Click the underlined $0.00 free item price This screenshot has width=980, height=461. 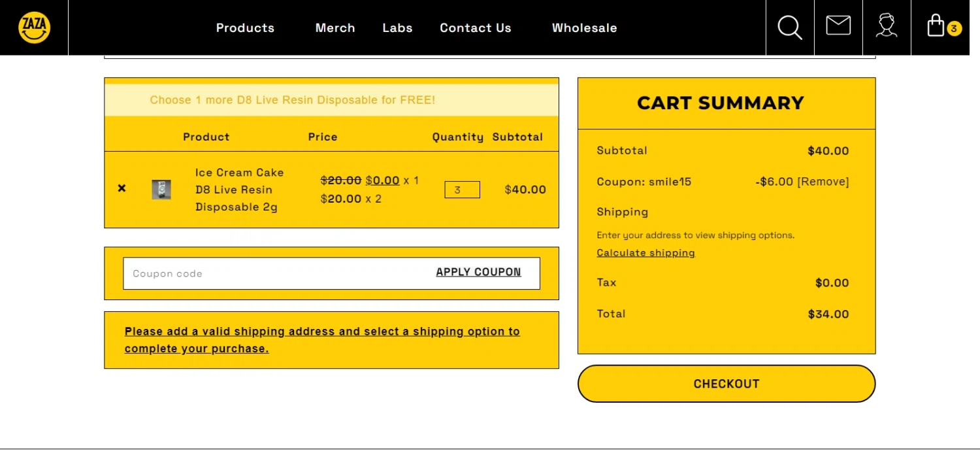point(382,180)
